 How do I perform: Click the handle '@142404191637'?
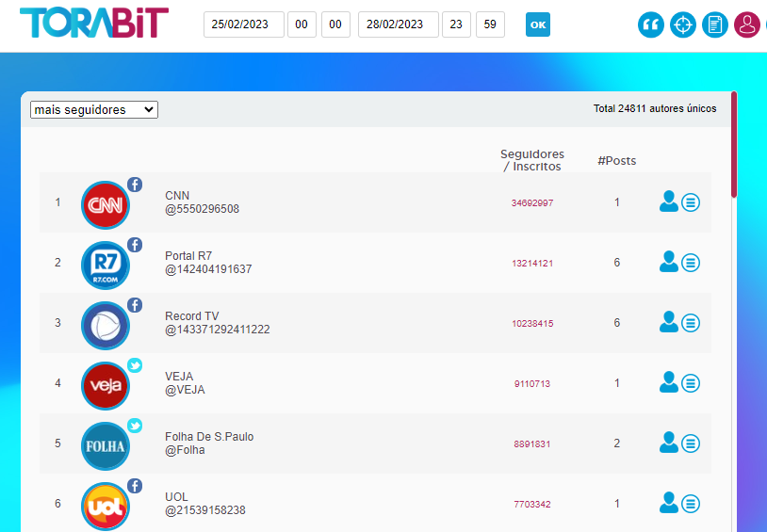(x=208, y=269)
